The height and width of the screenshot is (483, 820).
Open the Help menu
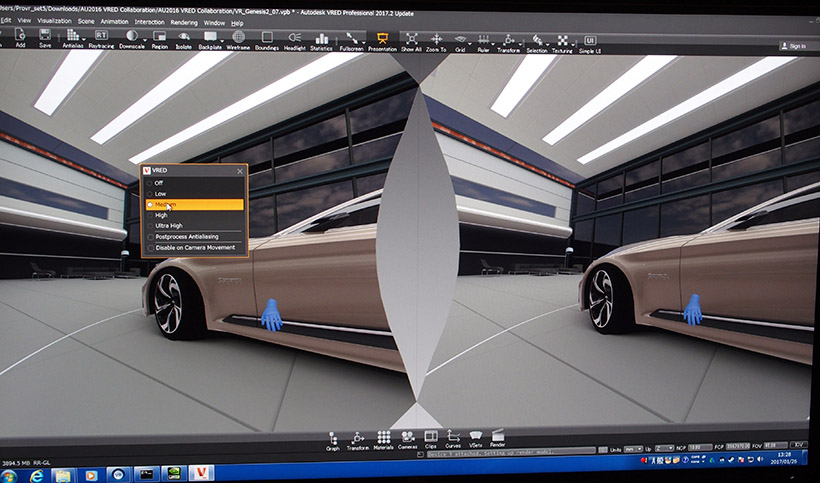237,23
